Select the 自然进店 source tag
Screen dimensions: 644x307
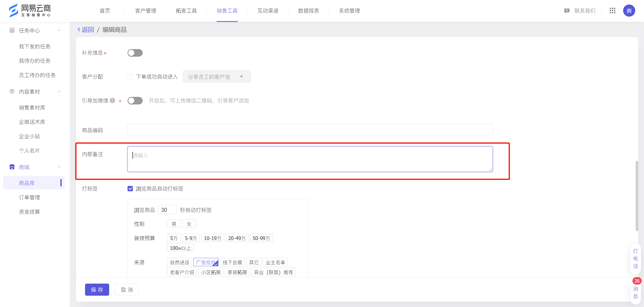179,262
